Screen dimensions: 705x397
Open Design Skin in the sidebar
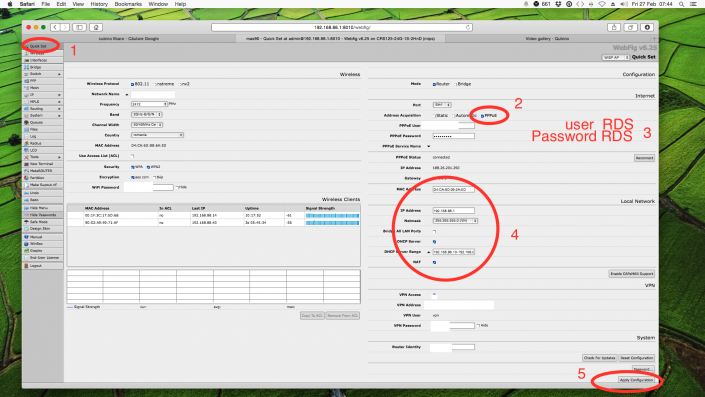point(43,228)
